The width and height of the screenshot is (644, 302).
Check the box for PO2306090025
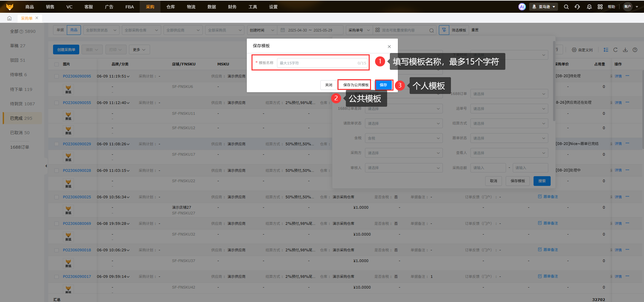[56, 197]
